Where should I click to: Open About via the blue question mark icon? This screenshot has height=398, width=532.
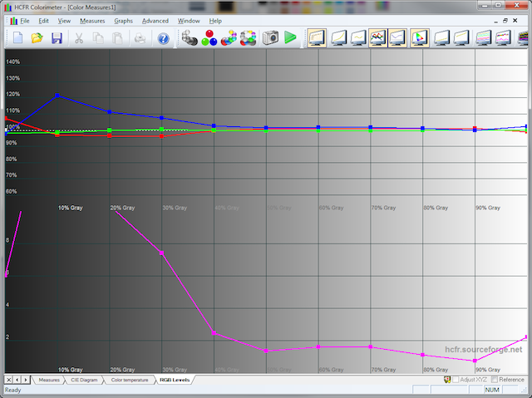pyautogui.click(x=163, y=38)
